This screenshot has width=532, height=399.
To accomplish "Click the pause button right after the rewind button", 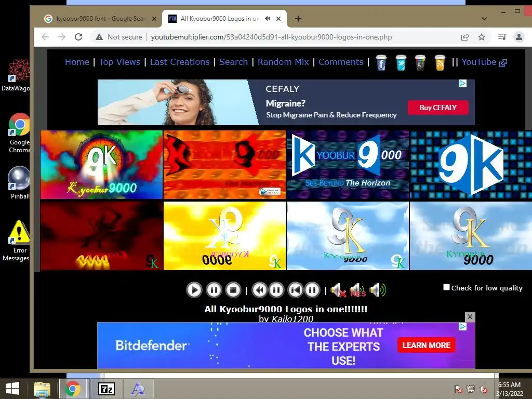I will 276,290.
